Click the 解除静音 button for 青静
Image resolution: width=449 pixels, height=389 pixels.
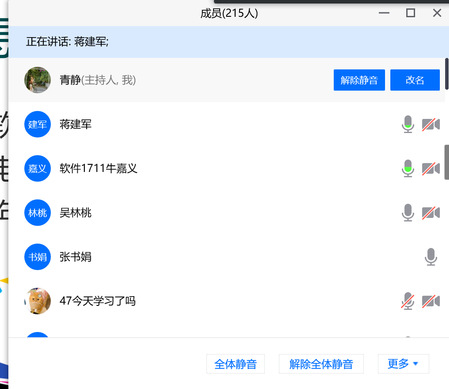(x=359, y=80)
